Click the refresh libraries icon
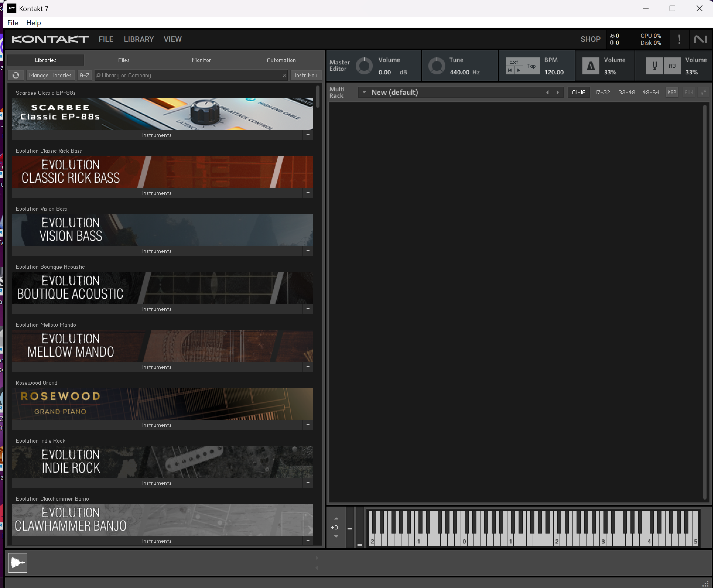The height and width of the screenshot is (588, 713). 16,75
